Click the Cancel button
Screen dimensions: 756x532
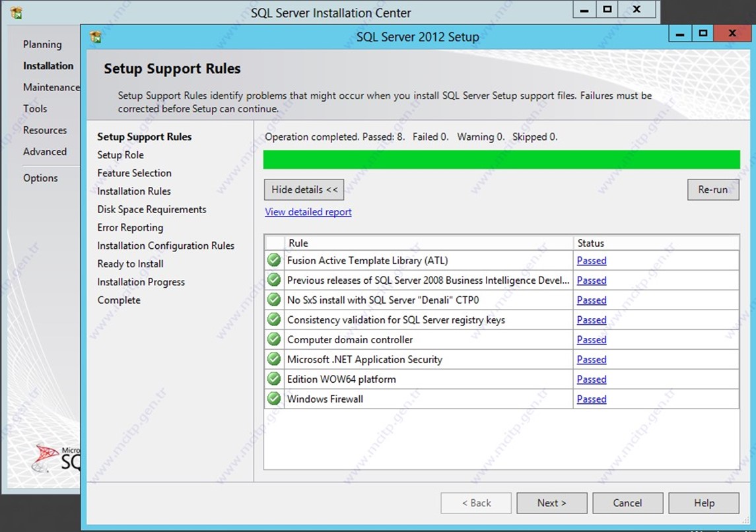pyautogui.click(x=628, y=503)
